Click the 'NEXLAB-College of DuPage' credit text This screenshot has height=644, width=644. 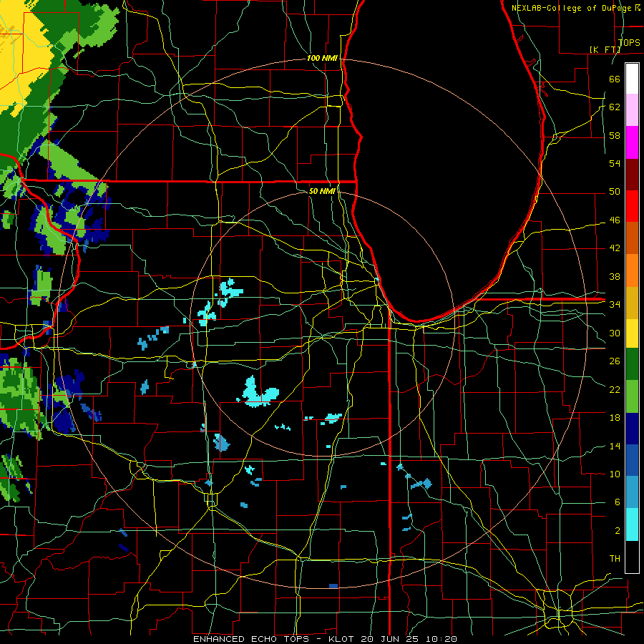point(572,8)
